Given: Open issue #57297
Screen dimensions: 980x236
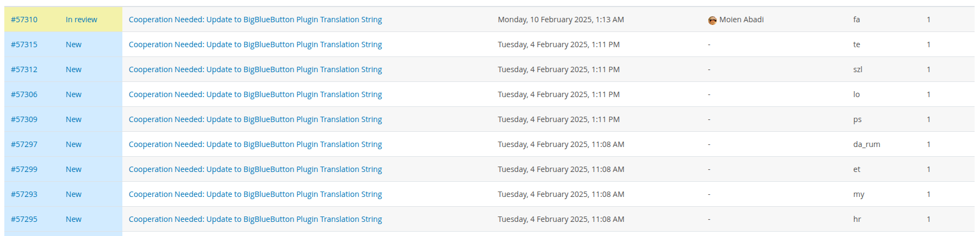Looking at the screenshot, I should pyautogui.click(x=24, y=144).
